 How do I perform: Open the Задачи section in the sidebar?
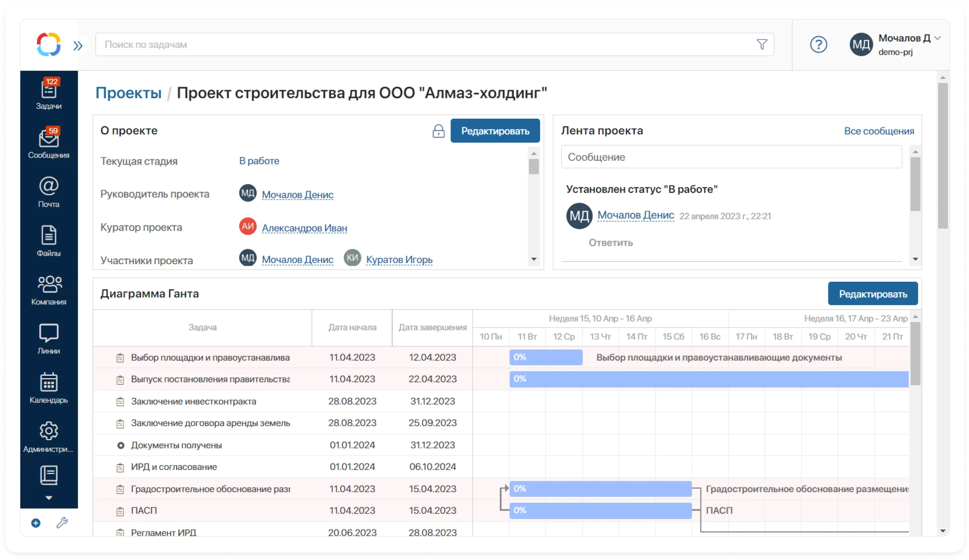tap(48, 93)
